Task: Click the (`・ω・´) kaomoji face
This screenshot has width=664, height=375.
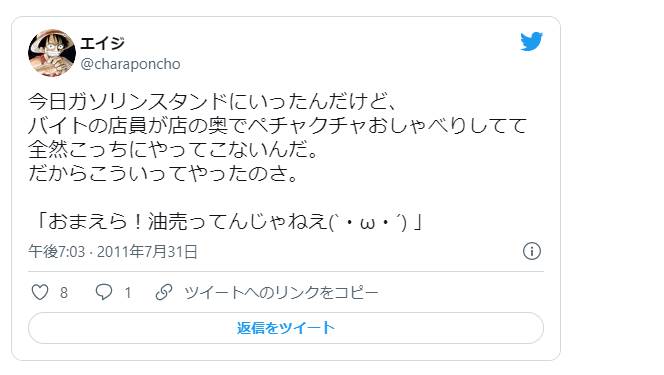Action: coord(368,222)
